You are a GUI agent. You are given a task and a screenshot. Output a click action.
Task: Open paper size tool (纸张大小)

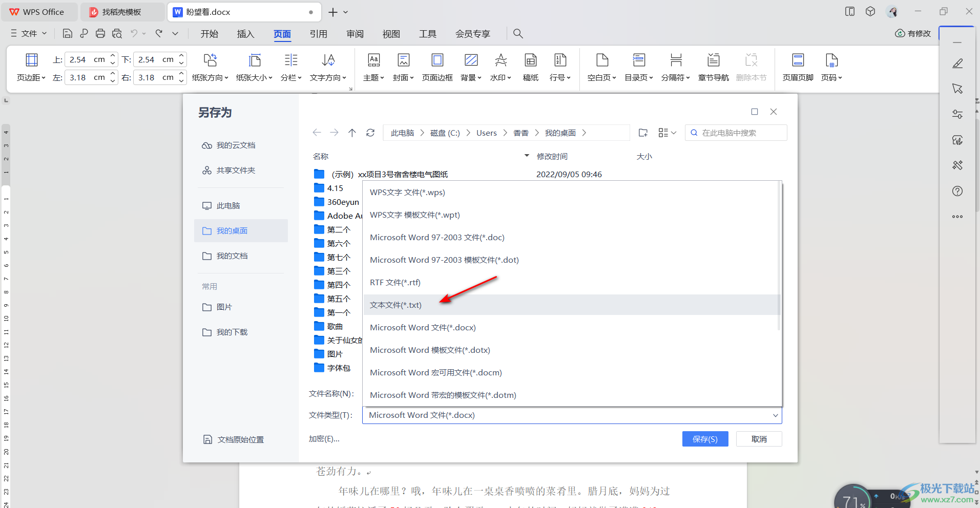click(254, 67)
